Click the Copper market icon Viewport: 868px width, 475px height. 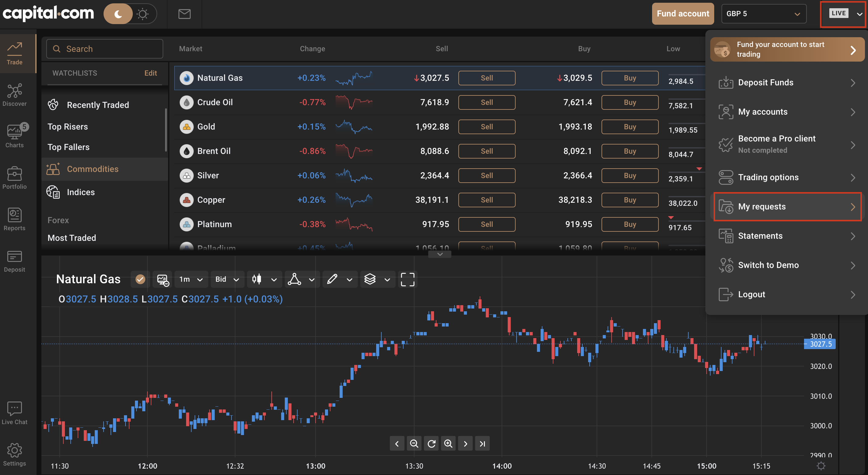(186, 200)
